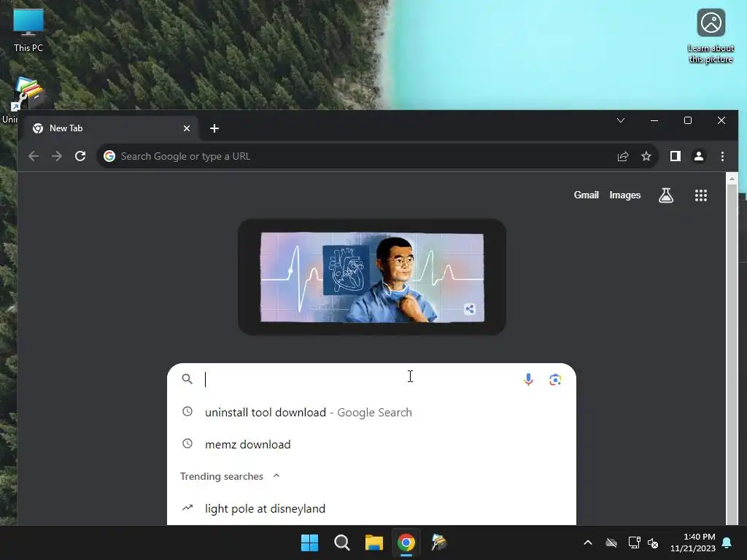
Task: Click the page vertical scrollbar
Action: [x=732, y=355]
